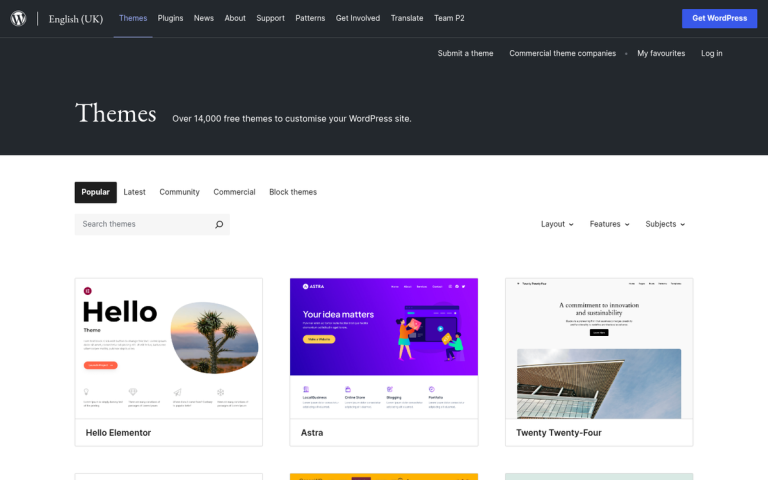Select About in the top menu
Image resolution: width=768 pixels, height=480 pixels.
[235, 18]
